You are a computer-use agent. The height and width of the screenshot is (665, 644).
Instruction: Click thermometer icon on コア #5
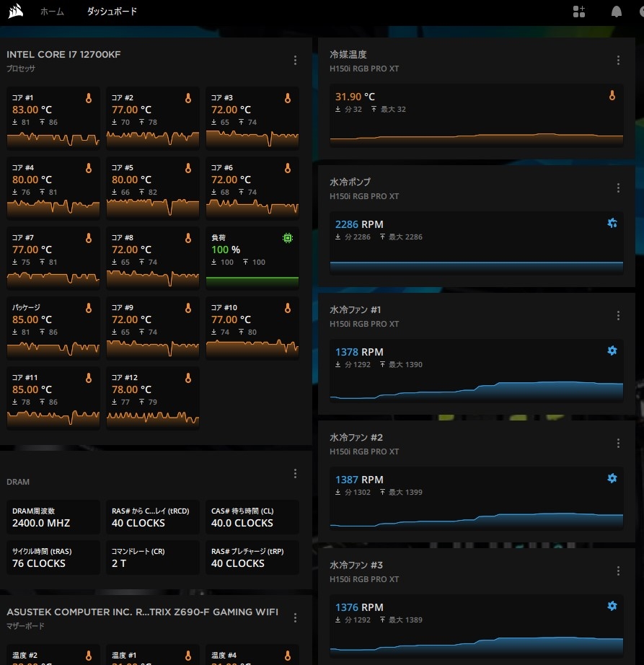188,168
